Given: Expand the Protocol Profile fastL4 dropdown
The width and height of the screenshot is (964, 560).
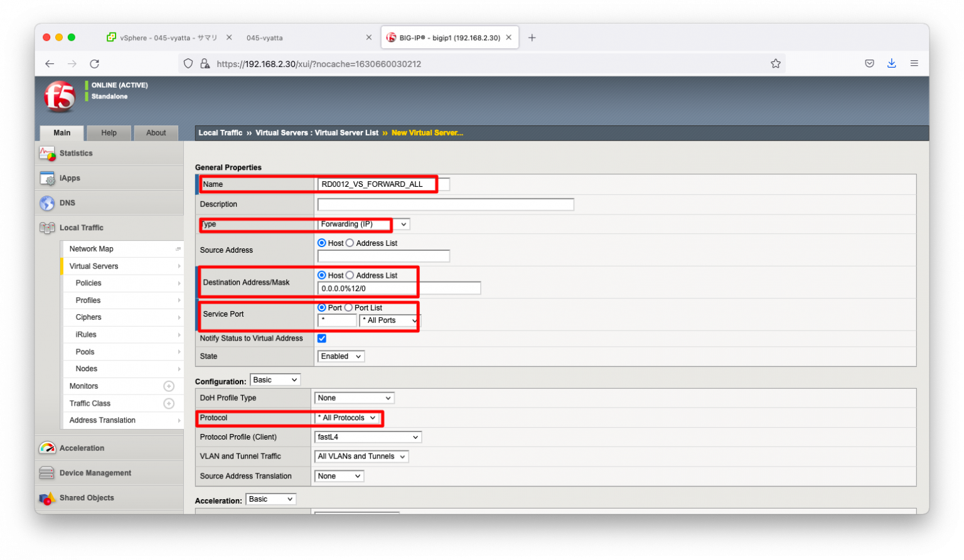Looking at the screenshot, I should [367, 436].
